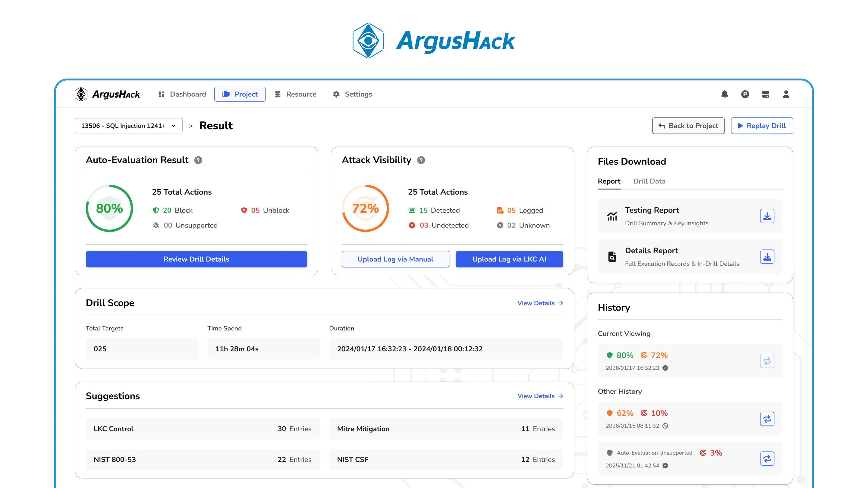868x488 pixels.
Task: Open the NIST 800-53 22 Entries row
Action: pyautogui.click(x=203, y=459)
